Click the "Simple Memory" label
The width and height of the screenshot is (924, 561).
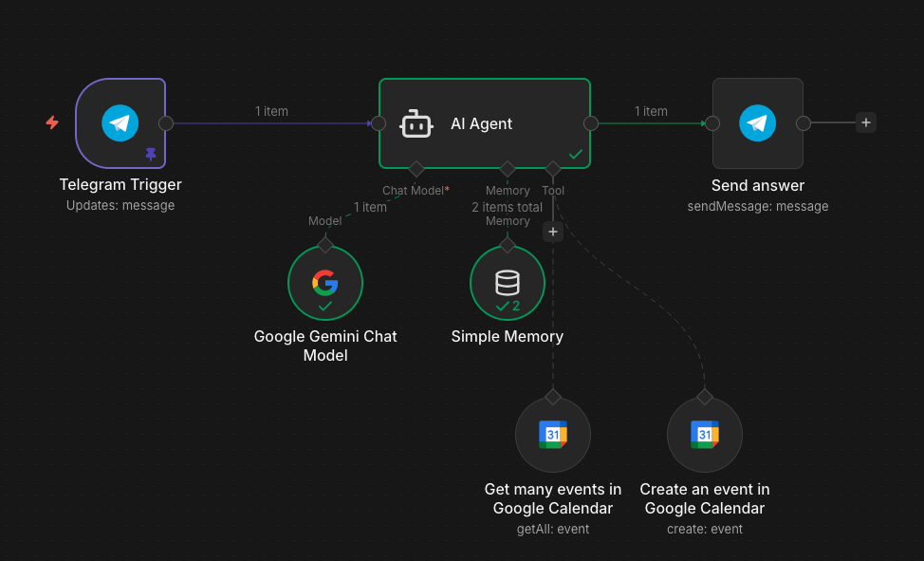pyautogui.click(x=508, y=336)
